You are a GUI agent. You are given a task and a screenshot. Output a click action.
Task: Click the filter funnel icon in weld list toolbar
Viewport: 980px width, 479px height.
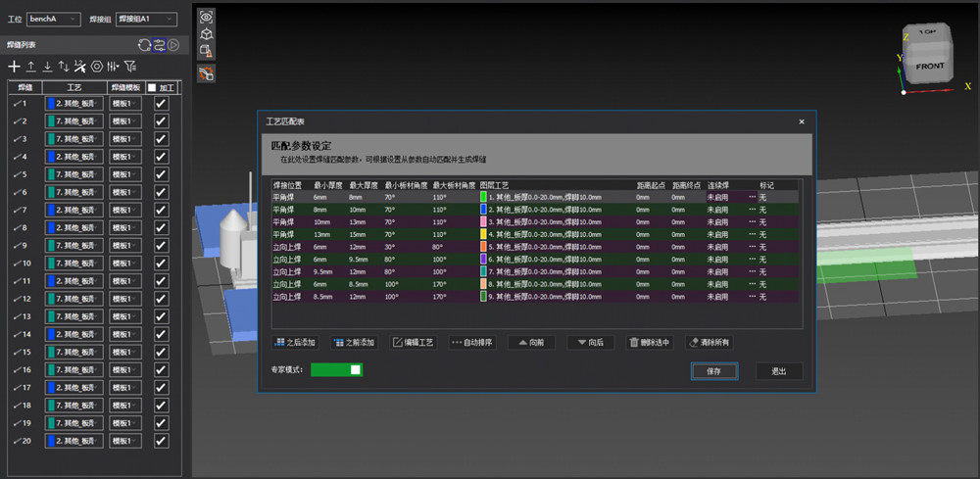pyautogui.click(x=129, y=67)
